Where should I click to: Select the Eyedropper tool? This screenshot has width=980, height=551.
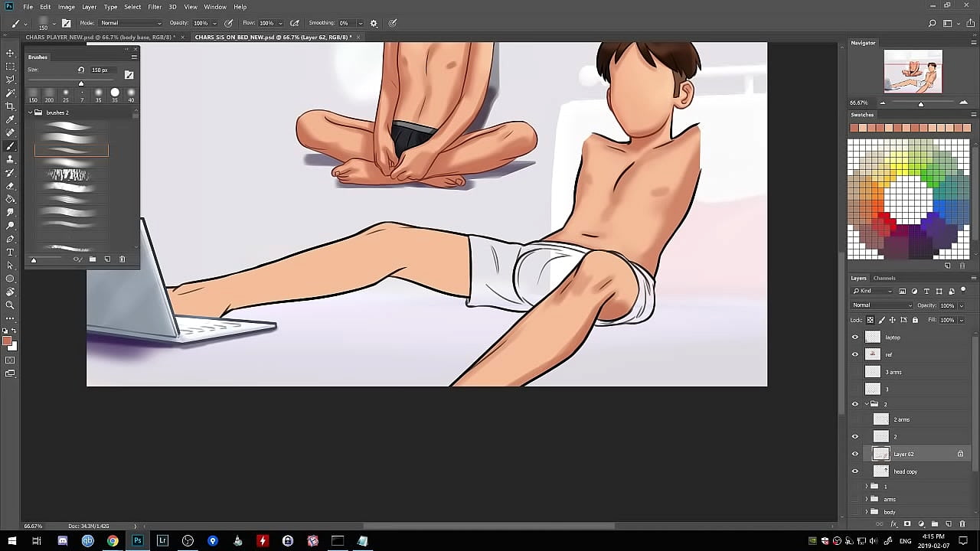pos(10,119)
